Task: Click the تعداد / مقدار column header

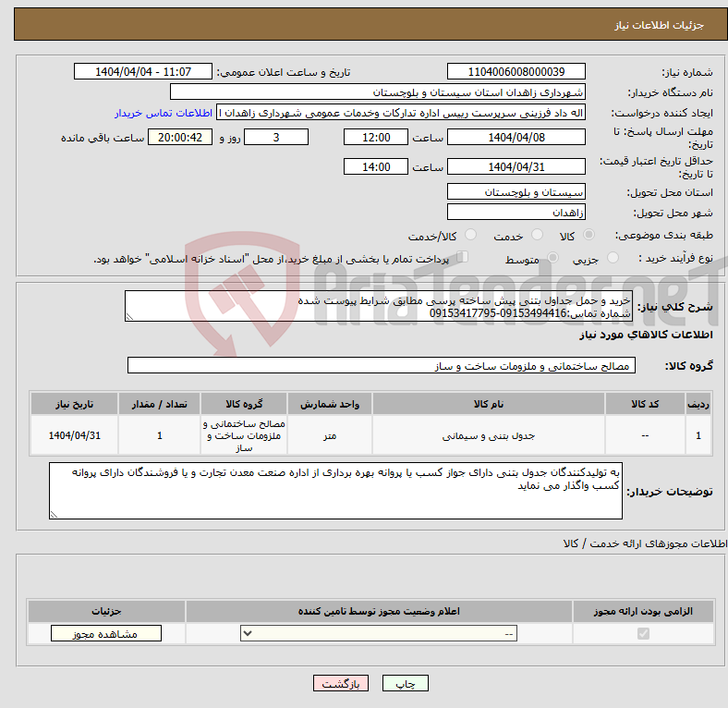Action: click(x=159, y=404)
